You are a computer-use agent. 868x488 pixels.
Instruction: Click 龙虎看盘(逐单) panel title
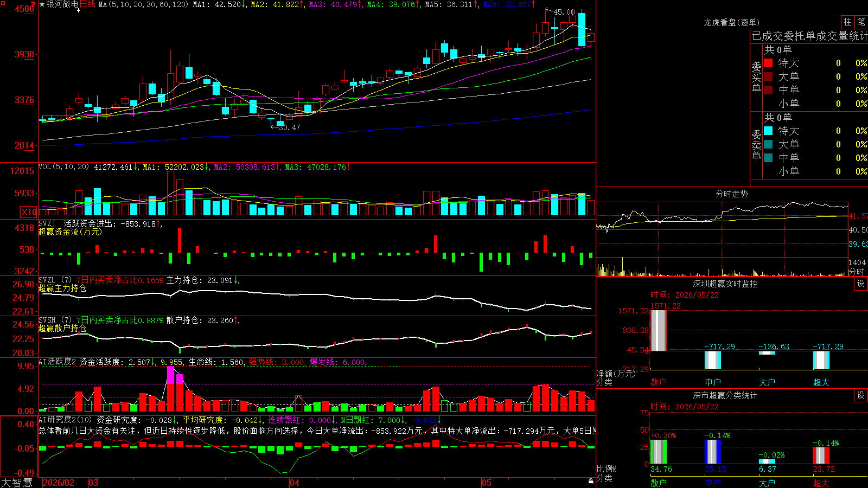[x=731, y=22]
